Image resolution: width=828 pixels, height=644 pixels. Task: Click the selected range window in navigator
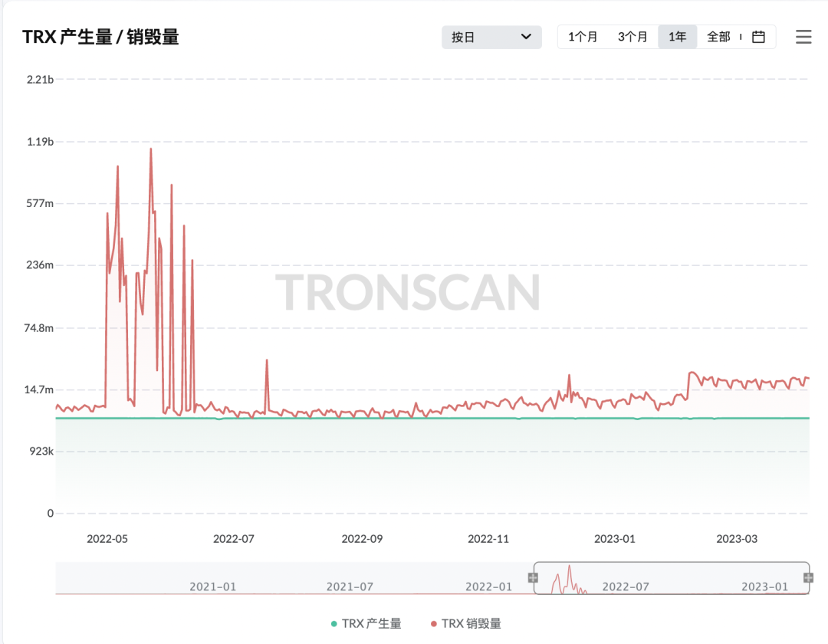tap(671, 578)
